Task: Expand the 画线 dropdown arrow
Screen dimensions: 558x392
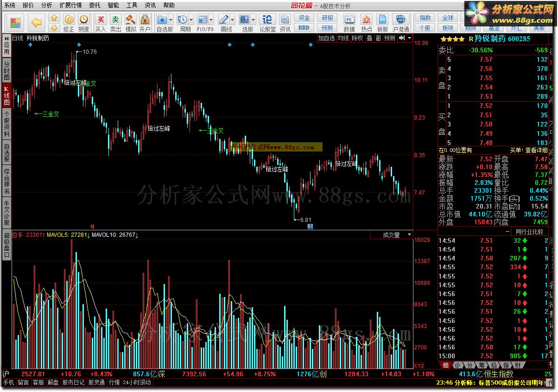Action: 232,19
